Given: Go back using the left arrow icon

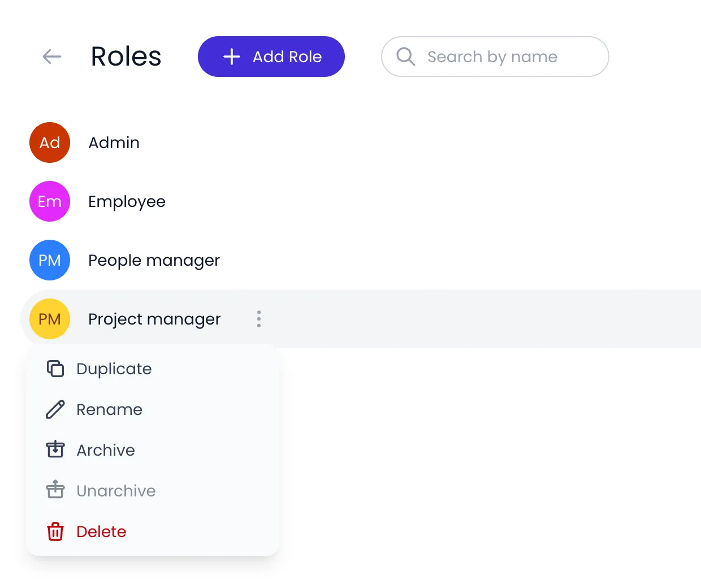Looking at the screenshot, I should pos(52,57).
